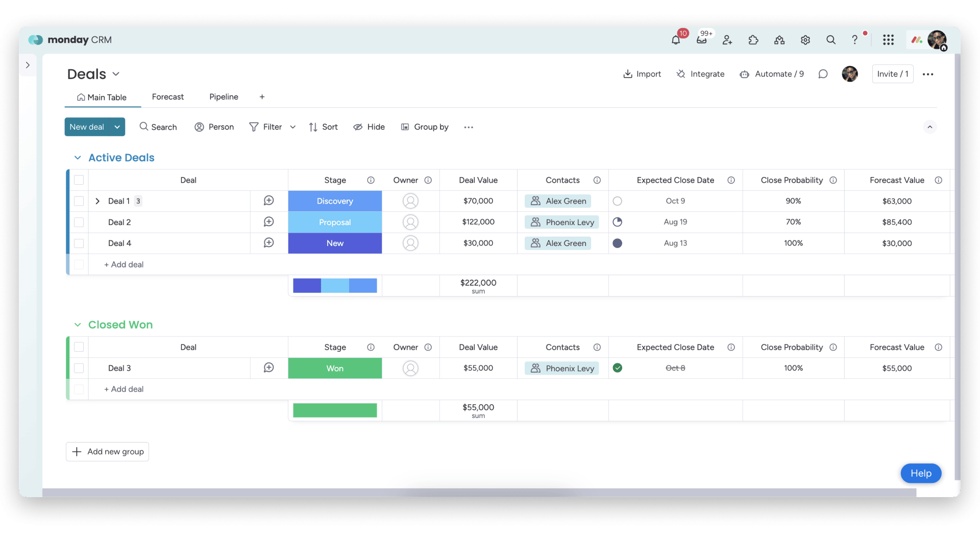Collapse the Active Deals group
980x540 pixels.
point(78,158)
